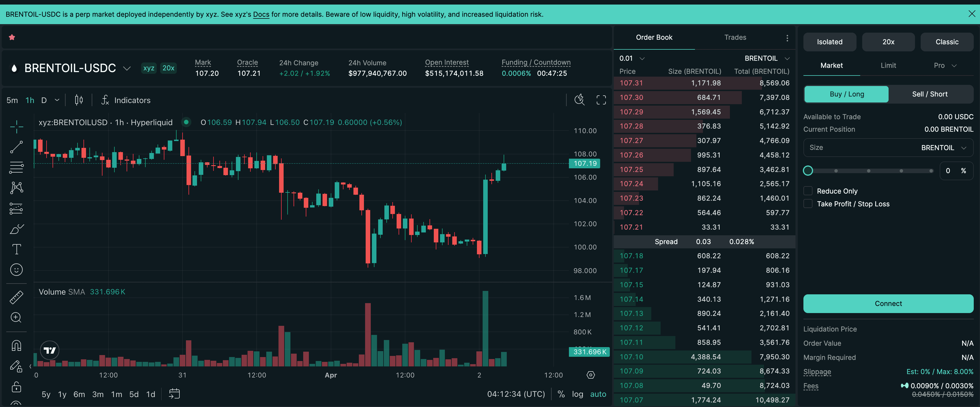
Task: Enter fullscreen chart mode
Action: (x=601, y=100)
